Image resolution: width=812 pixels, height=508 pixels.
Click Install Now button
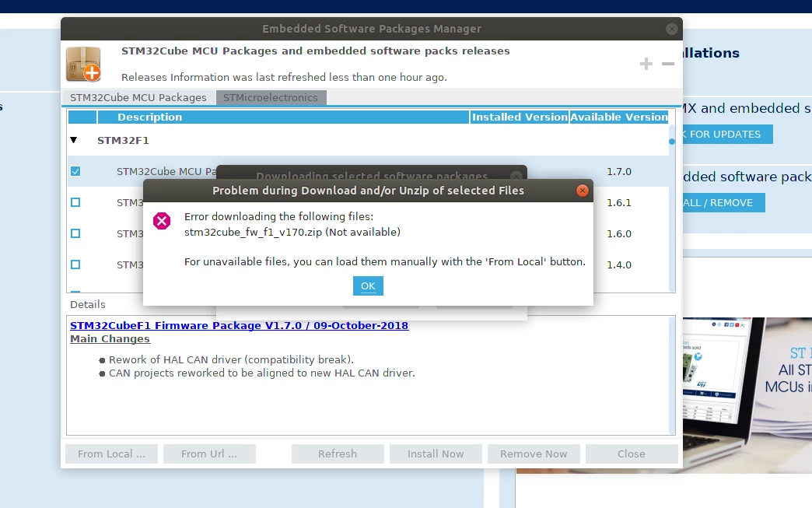pyautogui.click(x=436, y=454)
